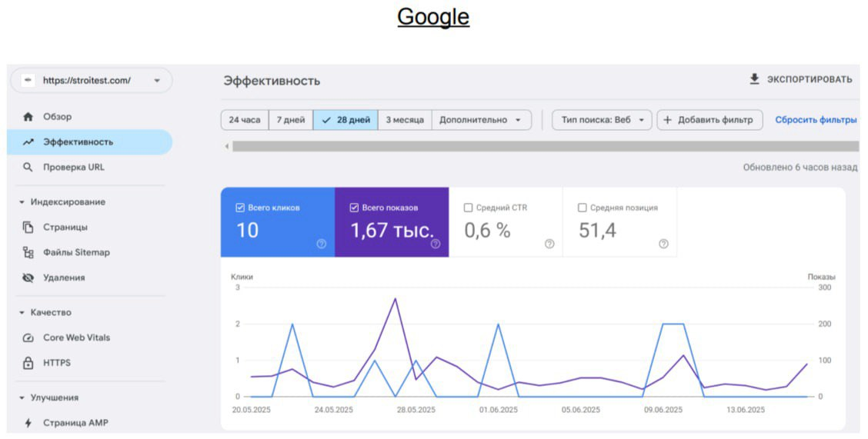Enable the Средний CTR checkbox
868x439 pixels.
point(468,208)
